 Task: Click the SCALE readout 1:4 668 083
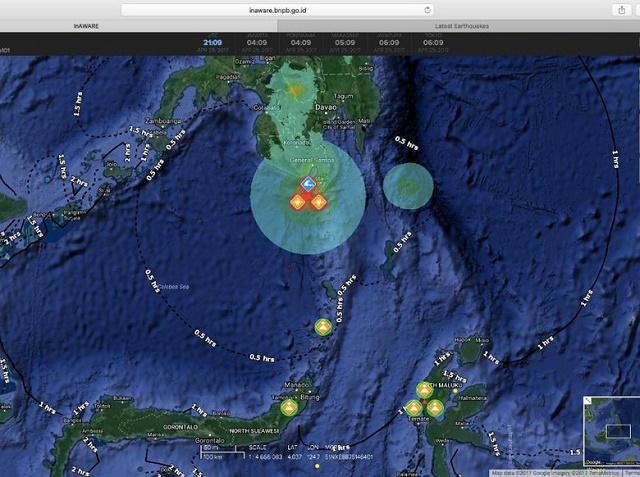(265, 457)
